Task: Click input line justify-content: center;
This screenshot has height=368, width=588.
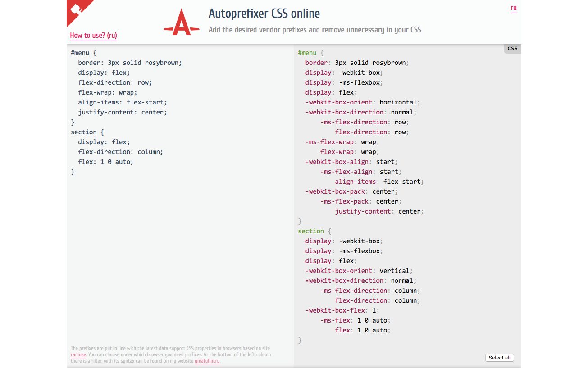Action: [123, 112]
